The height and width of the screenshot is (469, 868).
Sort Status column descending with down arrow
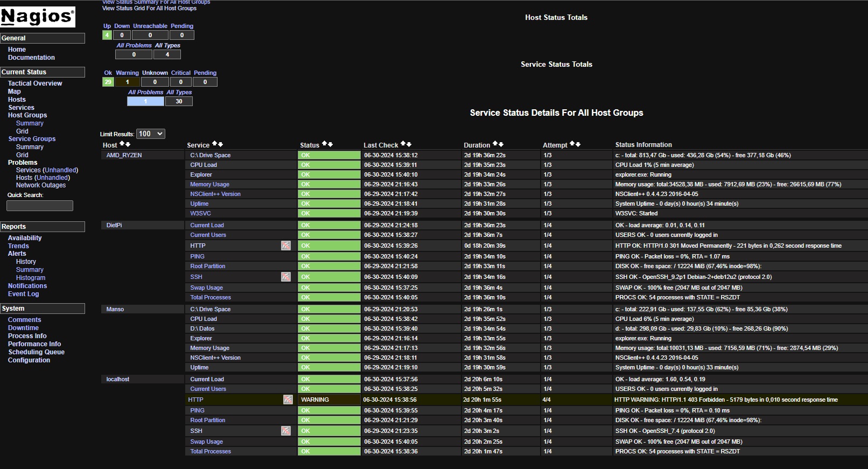click(330, 144)
